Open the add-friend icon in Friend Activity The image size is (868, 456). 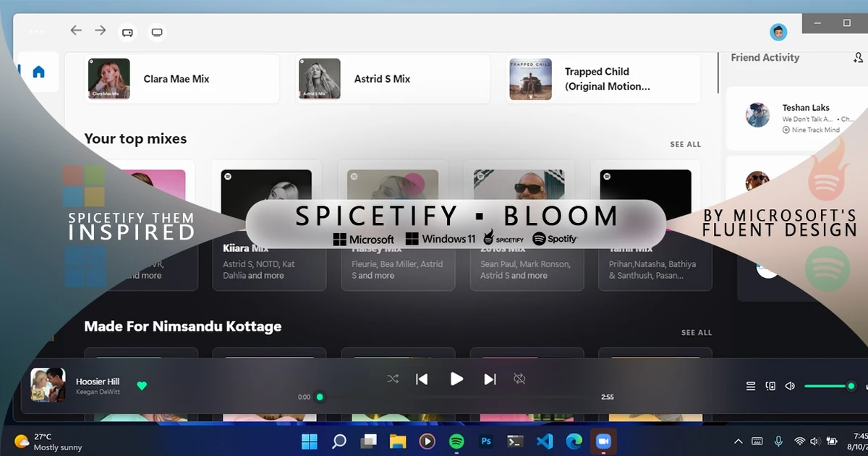point(858,57)
